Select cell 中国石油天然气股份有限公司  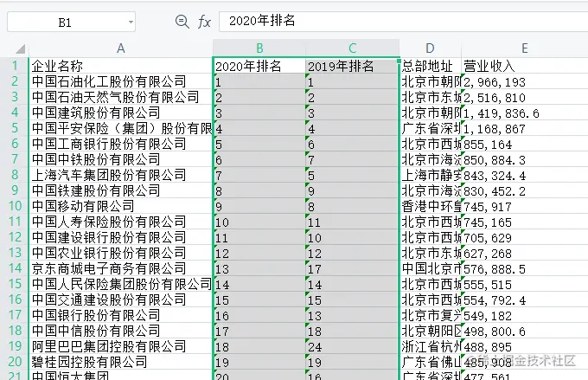[x=121, y=97]
